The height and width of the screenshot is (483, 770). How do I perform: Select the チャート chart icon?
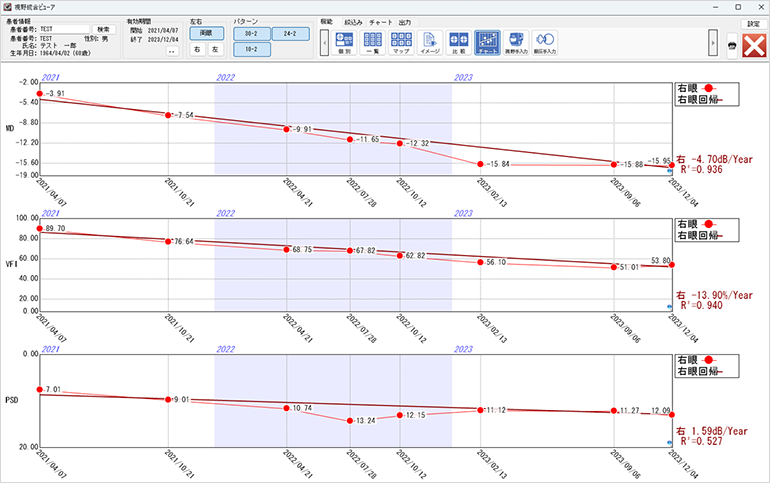click(488, 42)
